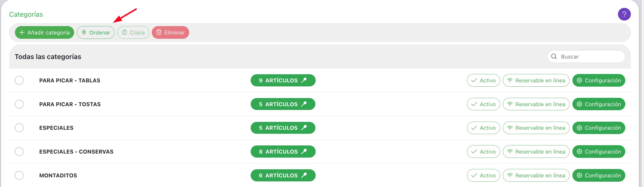644x187 pixels.
Task: Toggle Activo status for ESPECIALES - CONSERVAS
Action: [483, 152]
